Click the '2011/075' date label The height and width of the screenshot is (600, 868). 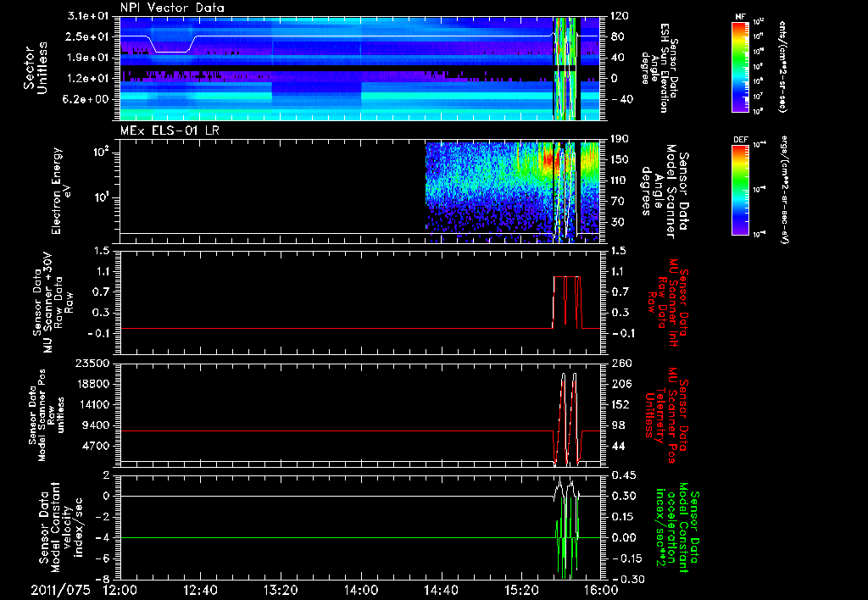[60, 590]
